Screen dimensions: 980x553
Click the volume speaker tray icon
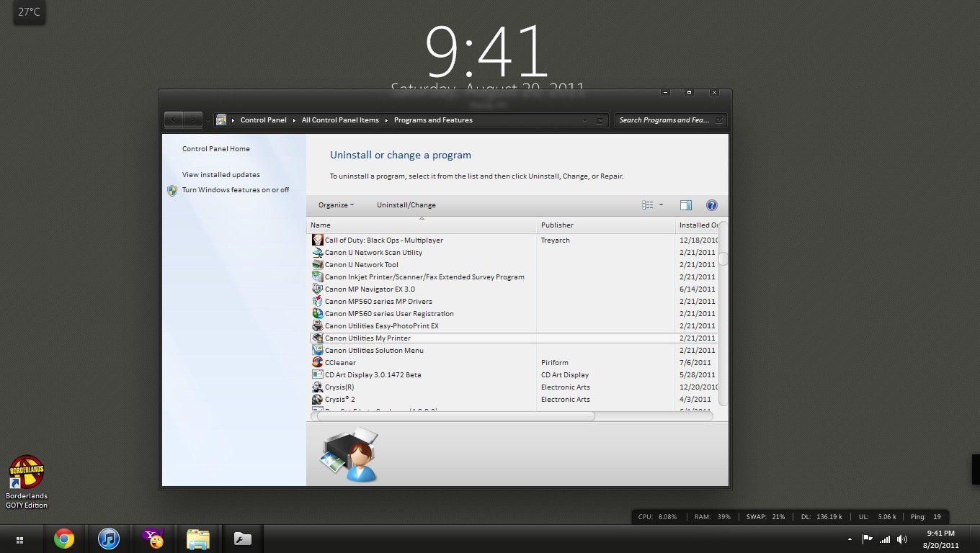pyautogui.click(x=901, y=539)
